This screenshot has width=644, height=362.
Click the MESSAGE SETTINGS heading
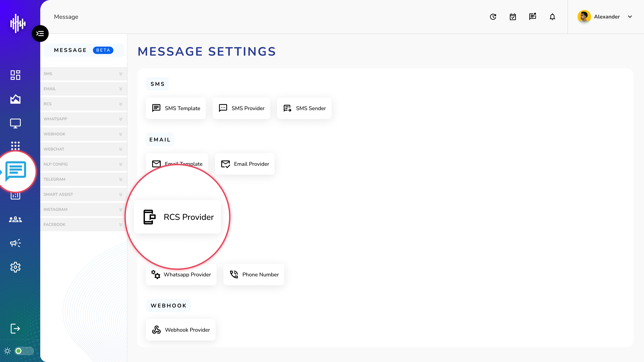pos(207,52)
